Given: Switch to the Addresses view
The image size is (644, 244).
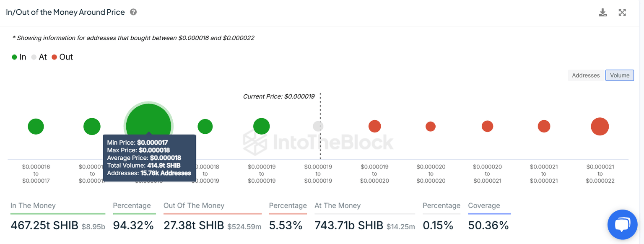Looking at the screenshot, I should (586, 75).
